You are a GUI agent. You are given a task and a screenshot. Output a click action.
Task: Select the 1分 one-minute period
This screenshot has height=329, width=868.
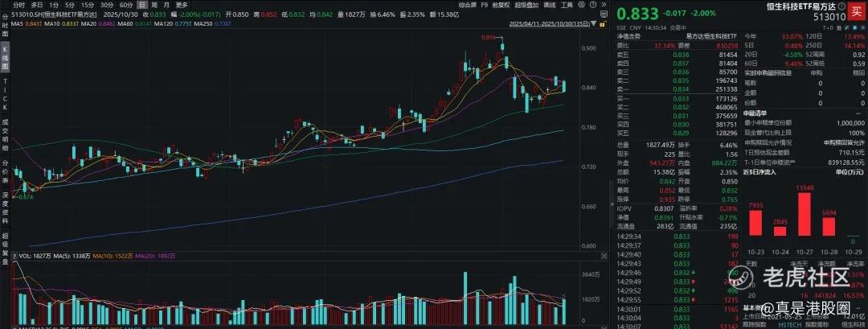pos(54,5)
